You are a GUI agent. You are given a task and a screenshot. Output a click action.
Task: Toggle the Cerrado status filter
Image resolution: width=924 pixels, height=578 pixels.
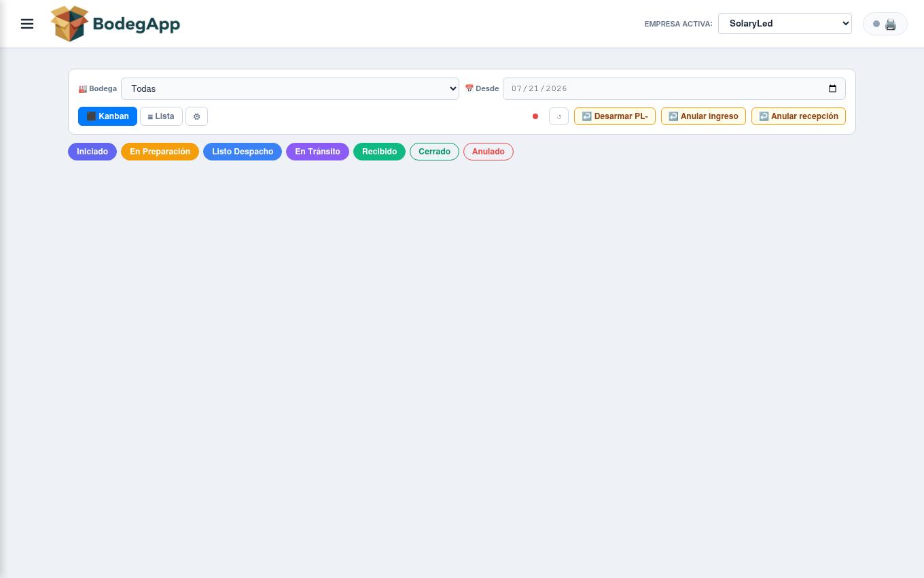coord(434,152)
